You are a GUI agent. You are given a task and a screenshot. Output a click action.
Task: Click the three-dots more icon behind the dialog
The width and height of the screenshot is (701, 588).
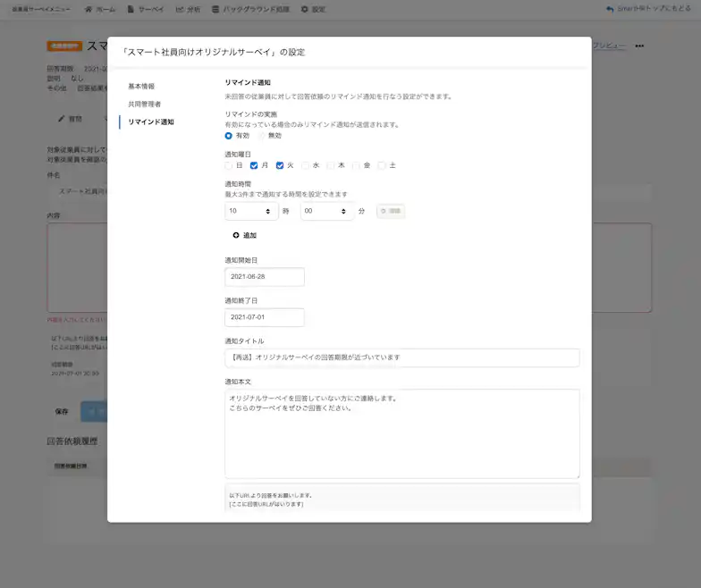(639, 46)
